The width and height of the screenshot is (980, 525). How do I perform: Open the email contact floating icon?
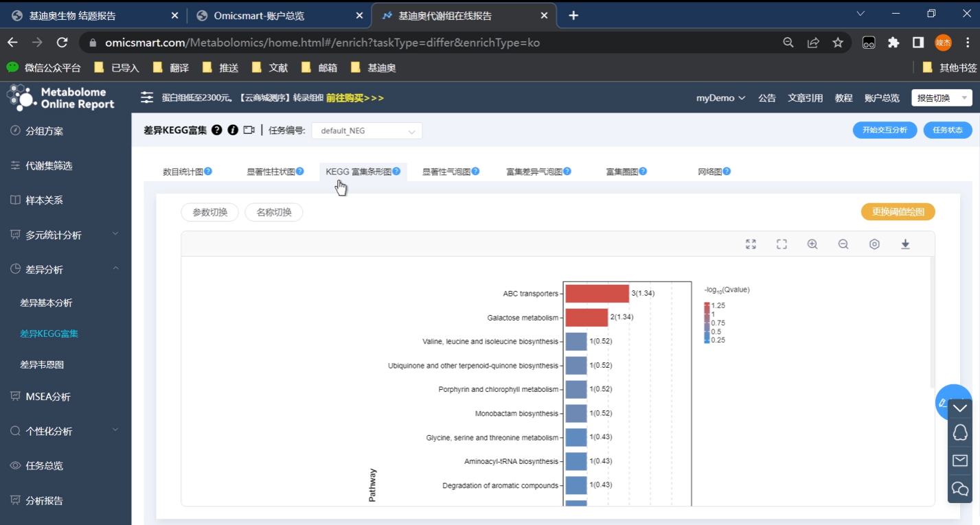(960, 460)
